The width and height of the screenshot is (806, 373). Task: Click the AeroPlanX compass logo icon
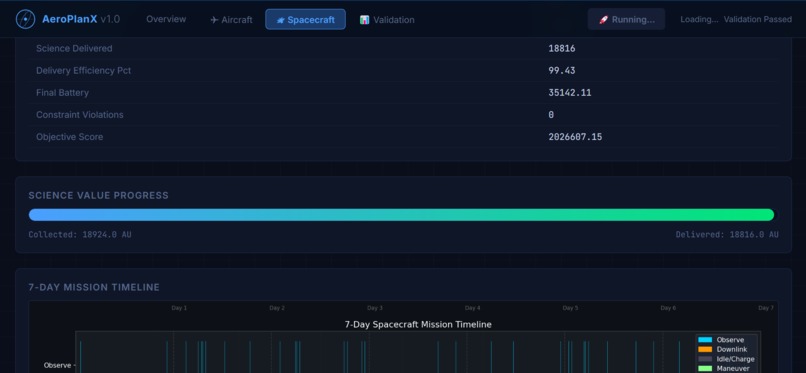(x=25, y=20)
